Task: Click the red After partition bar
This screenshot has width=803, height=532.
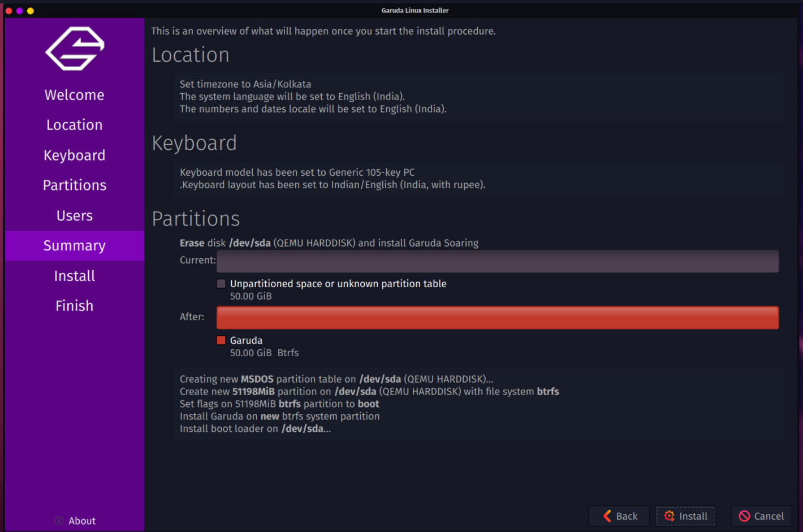Action: (x=497, y=317)
